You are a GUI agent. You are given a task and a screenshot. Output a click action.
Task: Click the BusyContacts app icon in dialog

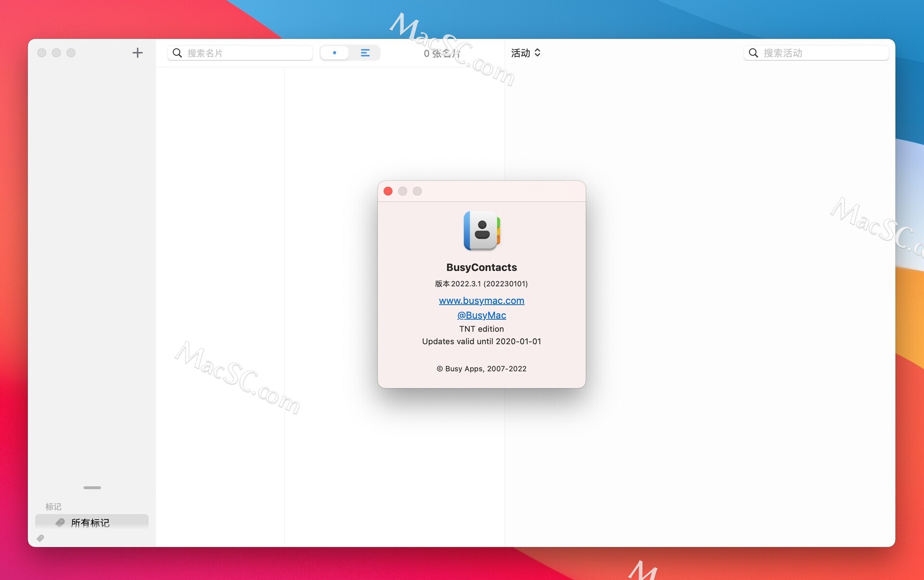point(482,231)
